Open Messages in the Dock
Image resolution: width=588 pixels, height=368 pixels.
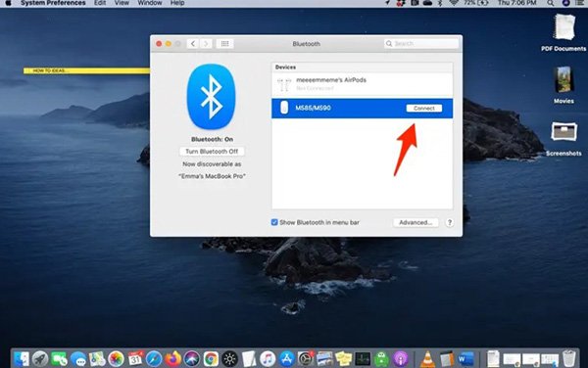78,359
